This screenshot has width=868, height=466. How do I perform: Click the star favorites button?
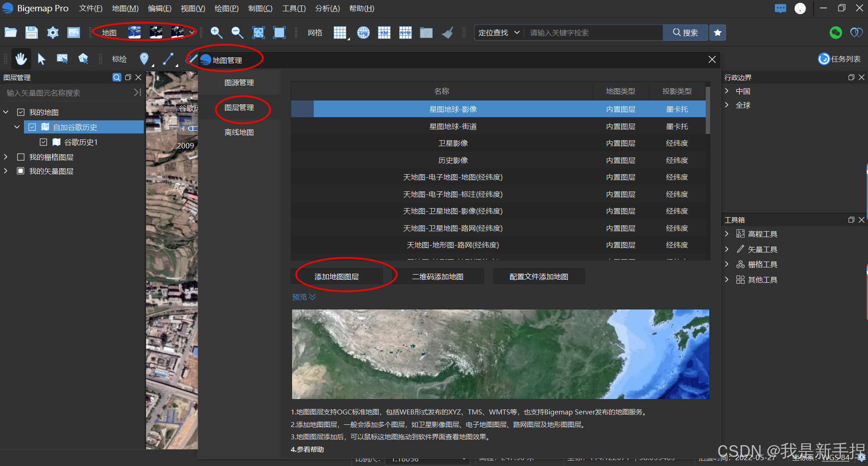click(x=717, y=33)
